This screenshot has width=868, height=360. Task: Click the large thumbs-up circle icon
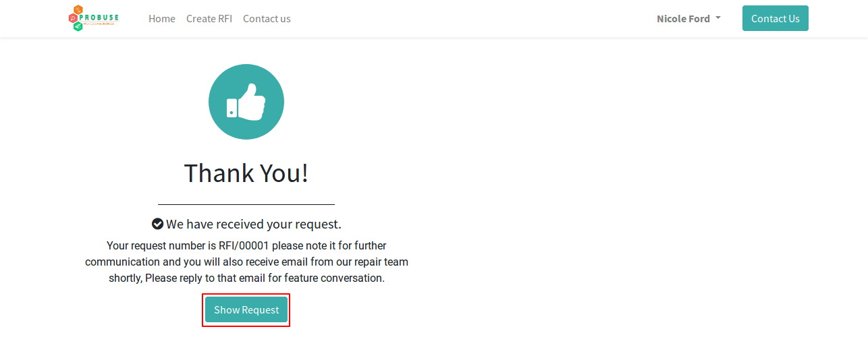(x=246, y=102)
